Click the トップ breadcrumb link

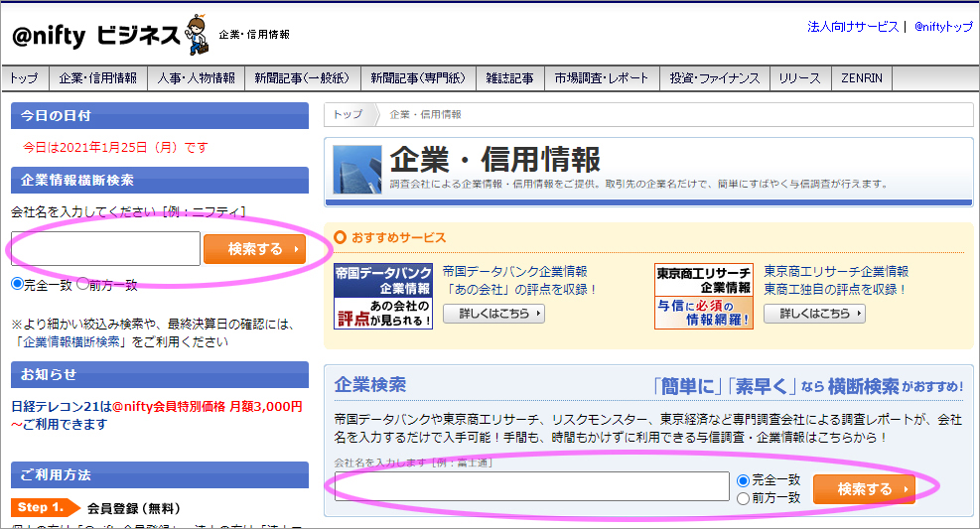click(x=348, y=114)
